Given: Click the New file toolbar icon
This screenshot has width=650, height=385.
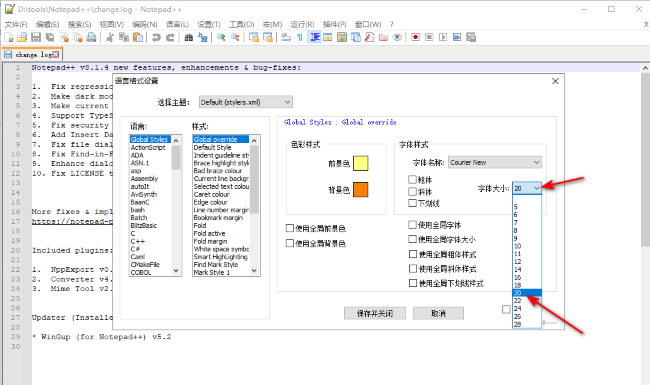Looking at the screenshot, I should 9,38.
